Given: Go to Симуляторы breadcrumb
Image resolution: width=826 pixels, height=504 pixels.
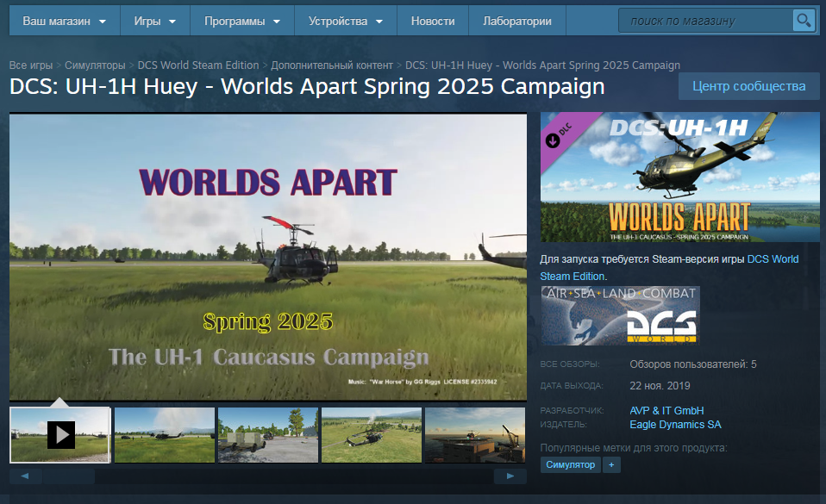Looking at the screenshot, I should [x=95, y=65].
